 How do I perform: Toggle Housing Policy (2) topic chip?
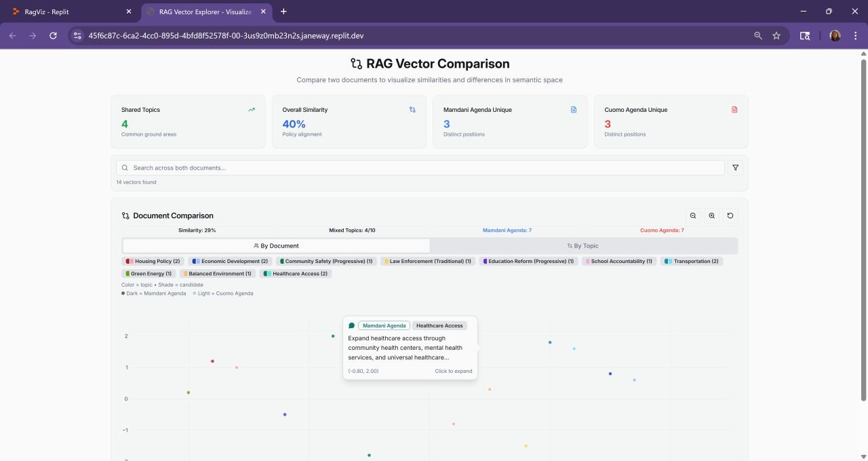point(153,261)
